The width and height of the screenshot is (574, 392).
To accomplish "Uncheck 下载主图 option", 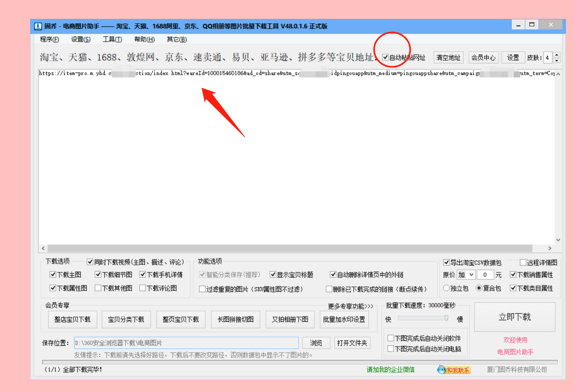I will [53, 274].
